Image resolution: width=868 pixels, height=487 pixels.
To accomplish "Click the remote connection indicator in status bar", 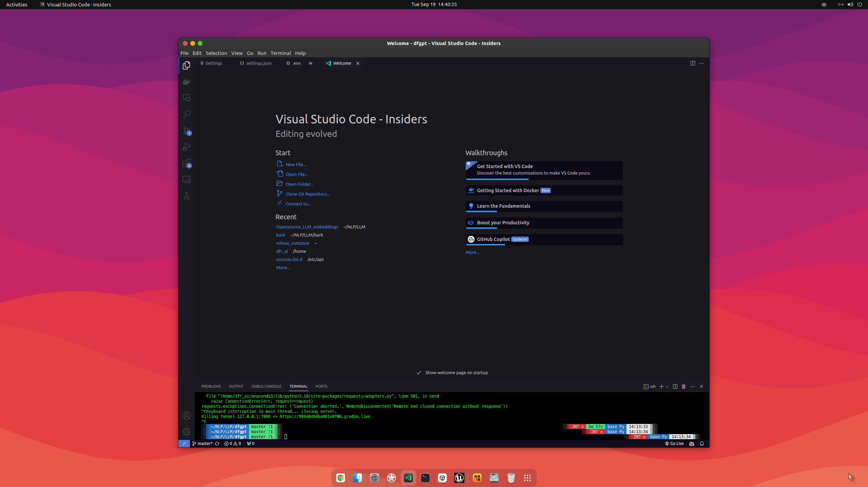I will 184,443.
